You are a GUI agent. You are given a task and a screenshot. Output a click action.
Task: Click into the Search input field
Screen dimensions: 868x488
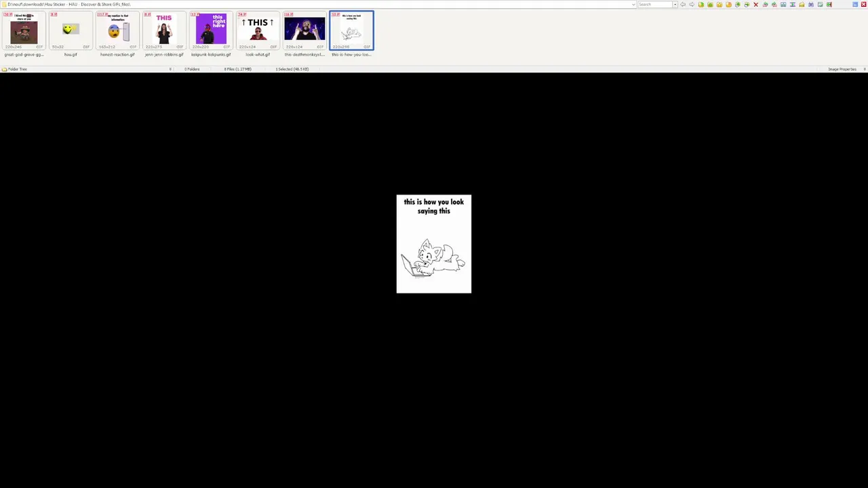click(654, 5)
